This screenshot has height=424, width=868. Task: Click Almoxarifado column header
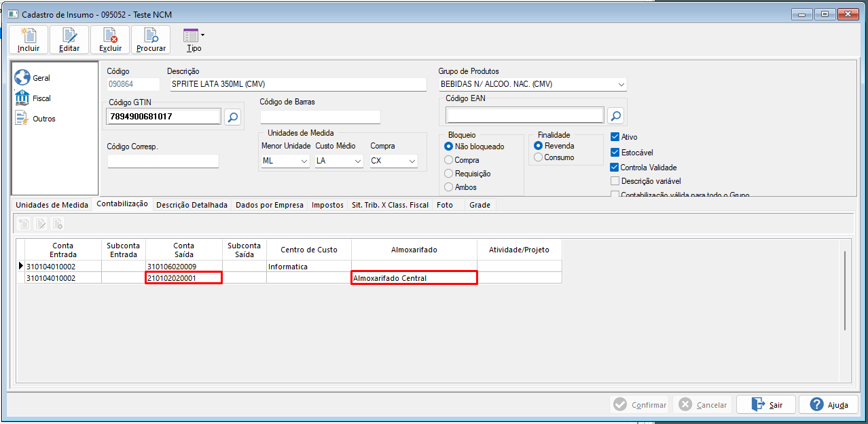pyautogui.click(x=414, y=250)
